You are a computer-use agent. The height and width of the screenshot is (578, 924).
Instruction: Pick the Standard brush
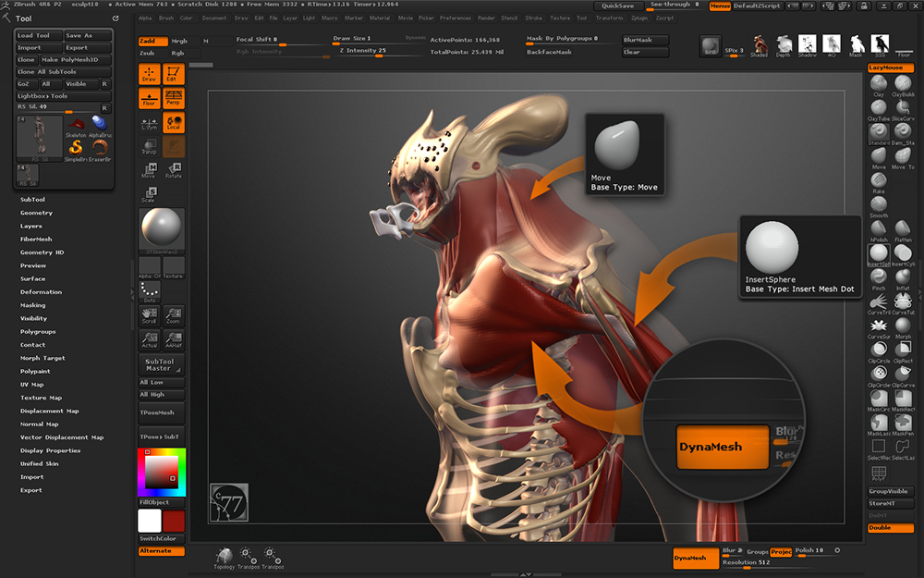[x=879, y=134]
